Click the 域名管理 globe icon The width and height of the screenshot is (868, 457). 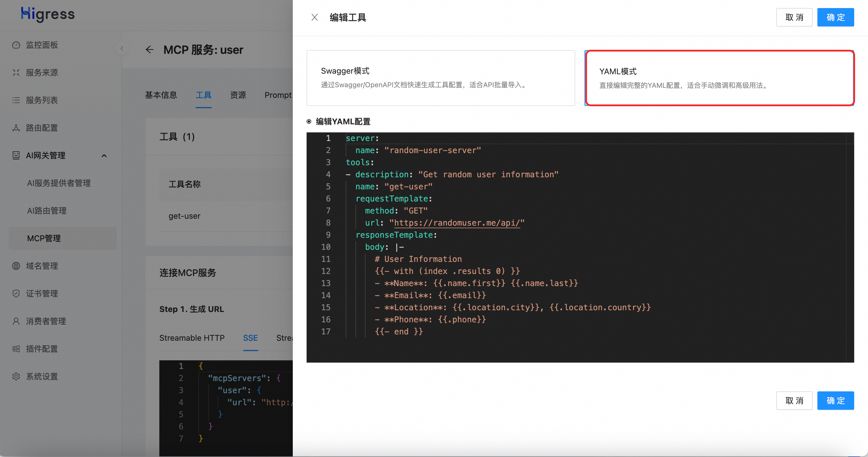click(16, 266)
